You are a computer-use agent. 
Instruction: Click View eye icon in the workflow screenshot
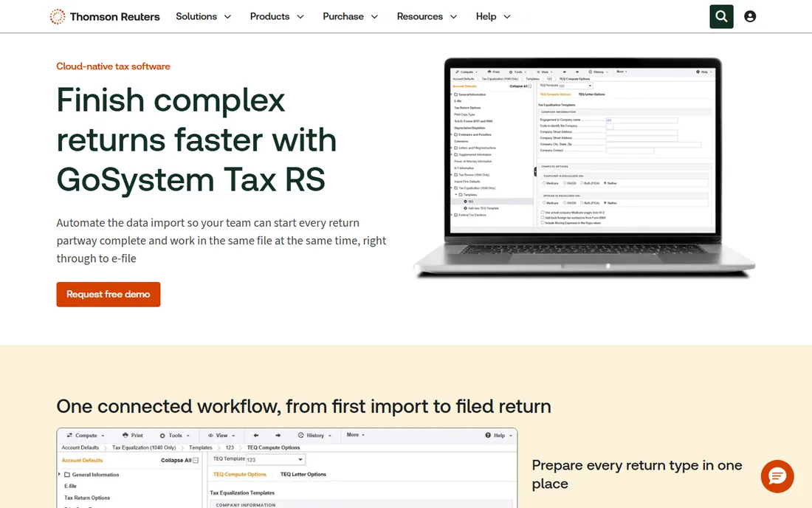[211, 436]
